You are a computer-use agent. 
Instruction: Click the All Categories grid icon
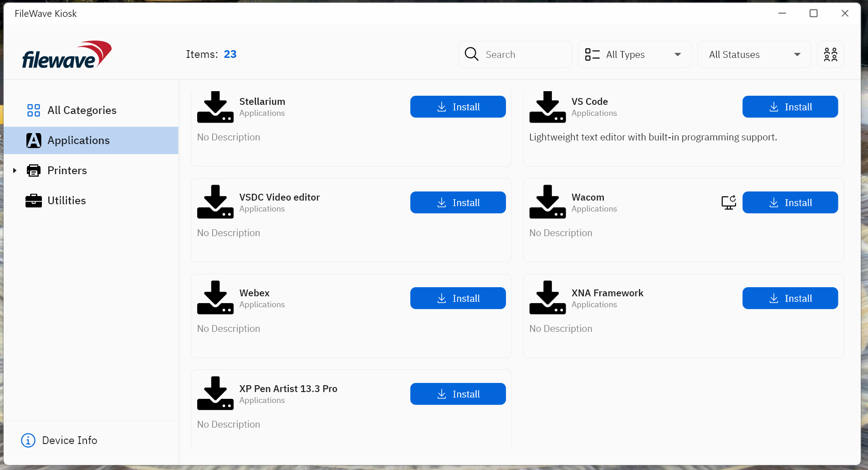pos(33,110)
